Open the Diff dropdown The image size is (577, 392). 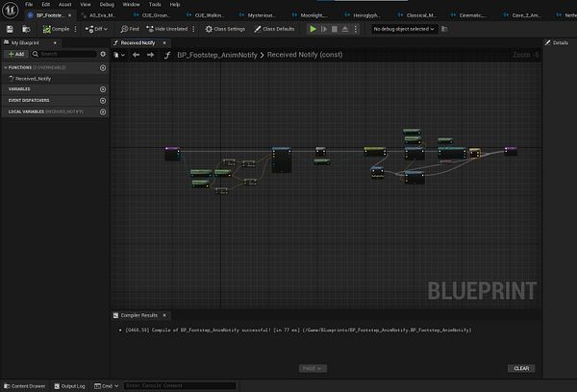[x=96, y=29]
